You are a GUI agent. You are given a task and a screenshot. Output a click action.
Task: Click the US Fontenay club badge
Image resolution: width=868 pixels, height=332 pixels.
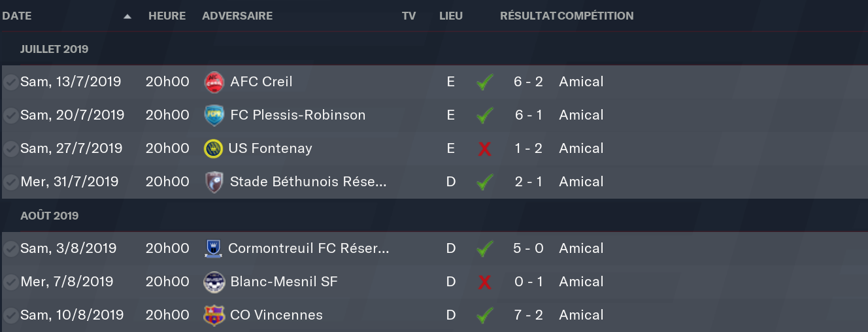click(x=214, y=148)
